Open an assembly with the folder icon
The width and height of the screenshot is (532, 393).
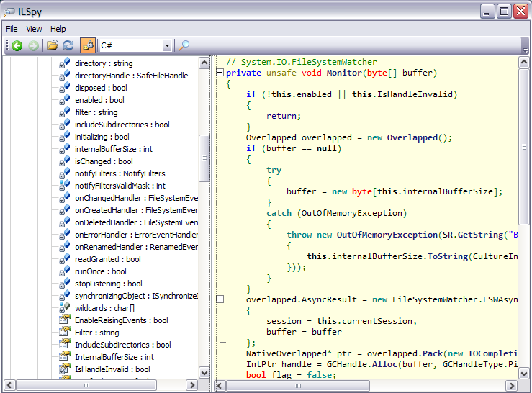coord(53,45)
